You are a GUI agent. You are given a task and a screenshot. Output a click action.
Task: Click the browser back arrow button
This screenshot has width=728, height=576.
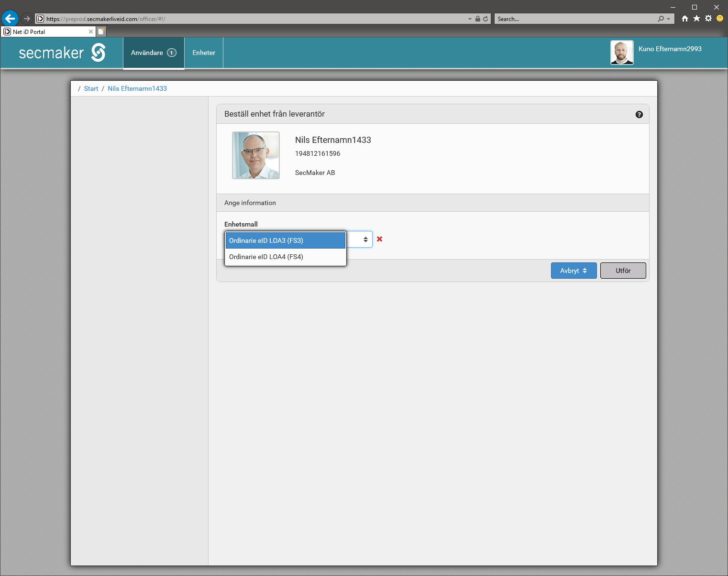pos(10,19)
